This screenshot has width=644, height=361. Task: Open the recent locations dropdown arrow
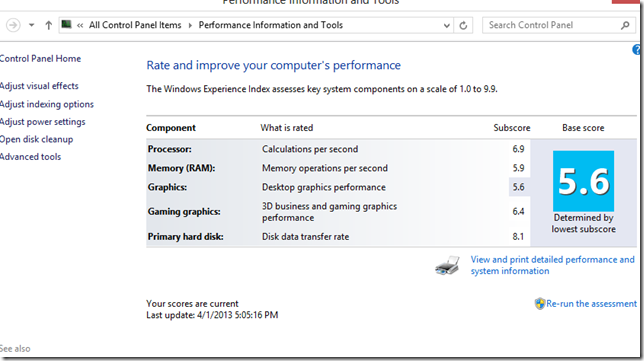[32, 25]
